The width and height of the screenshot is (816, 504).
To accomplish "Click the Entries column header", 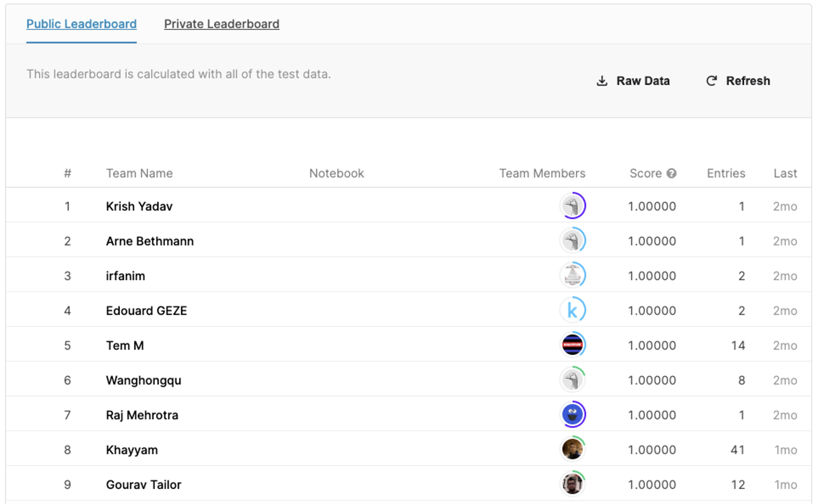I will 726,173.
